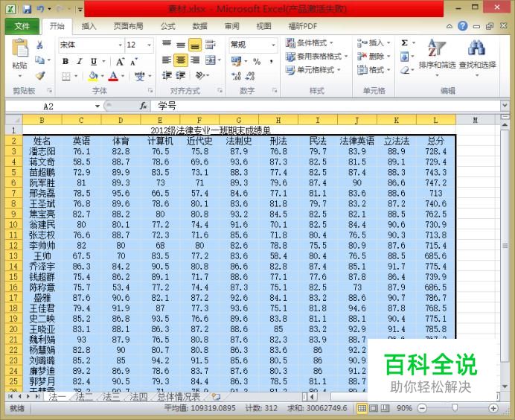Open the Name Box dropdown arrow
Viewport: 515px width, 420px height.
(x=97, y=106)
